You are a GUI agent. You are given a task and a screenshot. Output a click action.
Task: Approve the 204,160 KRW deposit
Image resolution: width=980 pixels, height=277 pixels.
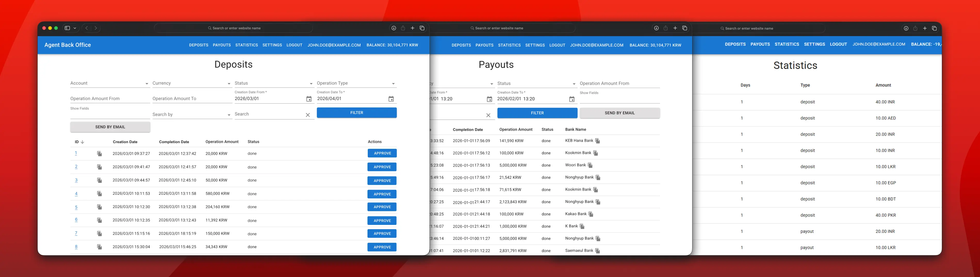[x=382, y=207]
